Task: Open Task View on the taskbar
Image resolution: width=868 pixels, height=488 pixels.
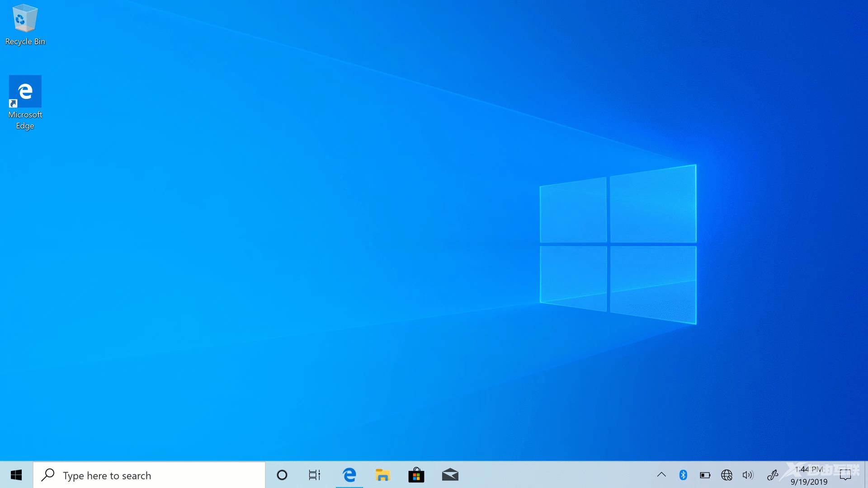Action: click(315, 475)
